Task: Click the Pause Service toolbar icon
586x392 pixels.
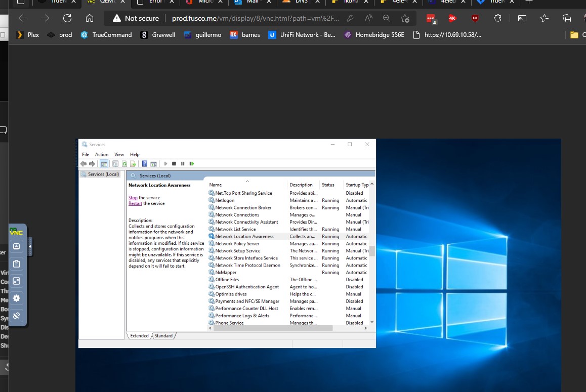Action: (183, 164)
